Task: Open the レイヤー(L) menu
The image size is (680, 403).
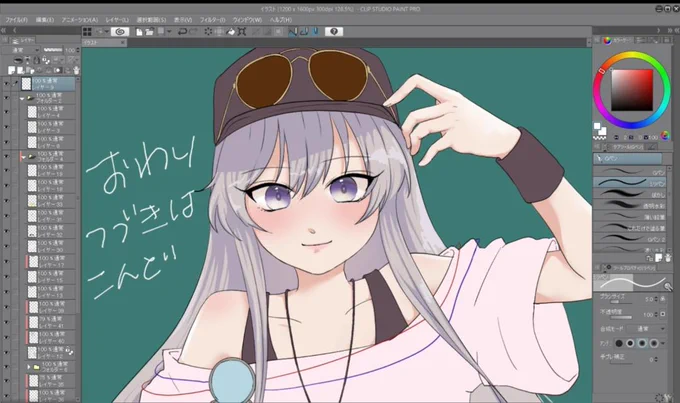Action: pyautogui.click(x=117, y=20)
